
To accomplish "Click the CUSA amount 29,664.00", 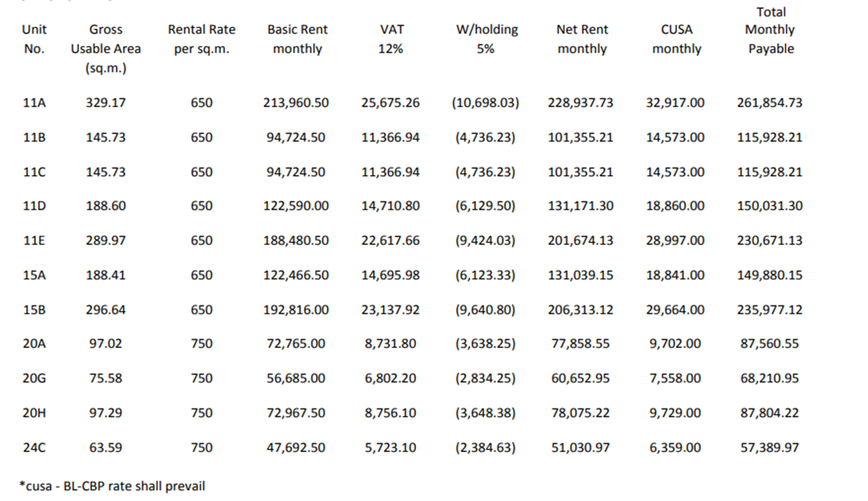I will pos(675,310).
